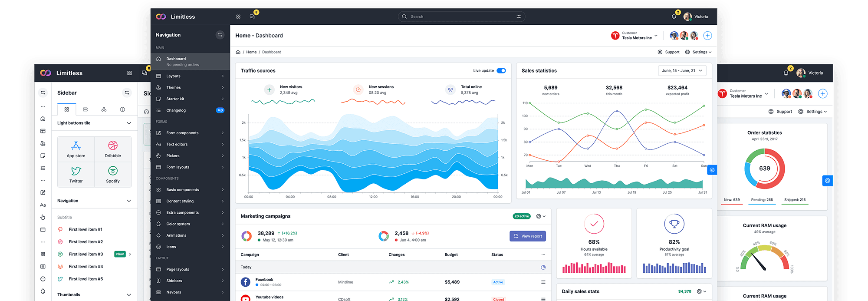Open the June 15 - June 21 date dropdown
868x301 pixels.
(x=682, y=70)
